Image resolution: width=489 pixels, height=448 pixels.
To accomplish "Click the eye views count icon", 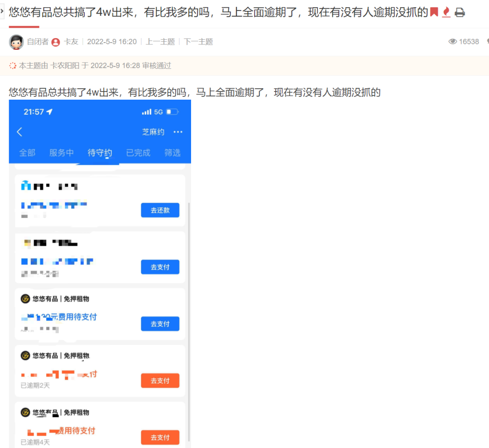I will 452,42.
